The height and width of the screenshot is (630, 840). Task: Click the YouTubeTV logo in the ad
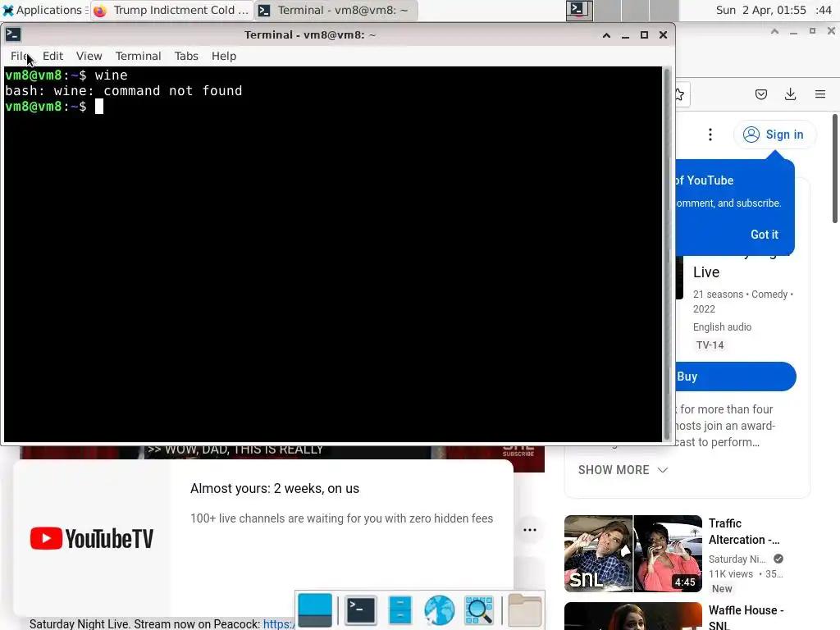pos(92,538)
